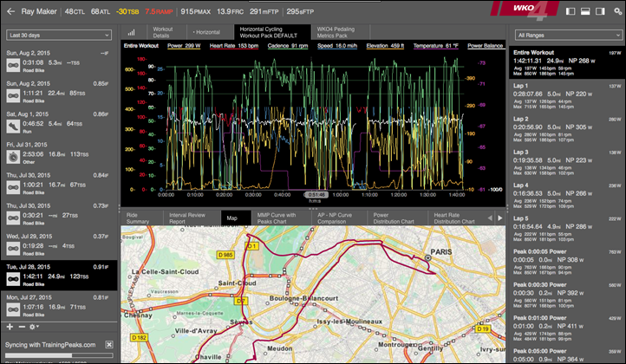Select the Map tab
The width and height of the screenshot is (626, 364).
236,218
